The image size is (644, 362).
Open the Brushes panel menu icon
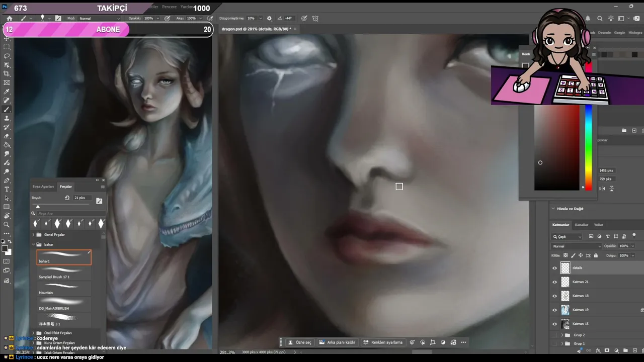tap(103, 187)
